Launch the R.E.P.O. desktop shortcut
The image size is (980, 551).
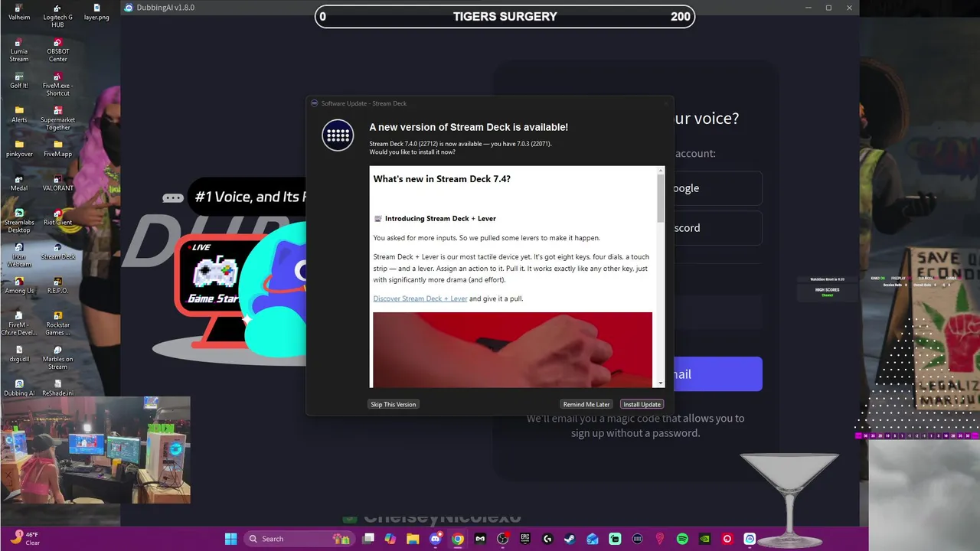click(x=57, y=285)
